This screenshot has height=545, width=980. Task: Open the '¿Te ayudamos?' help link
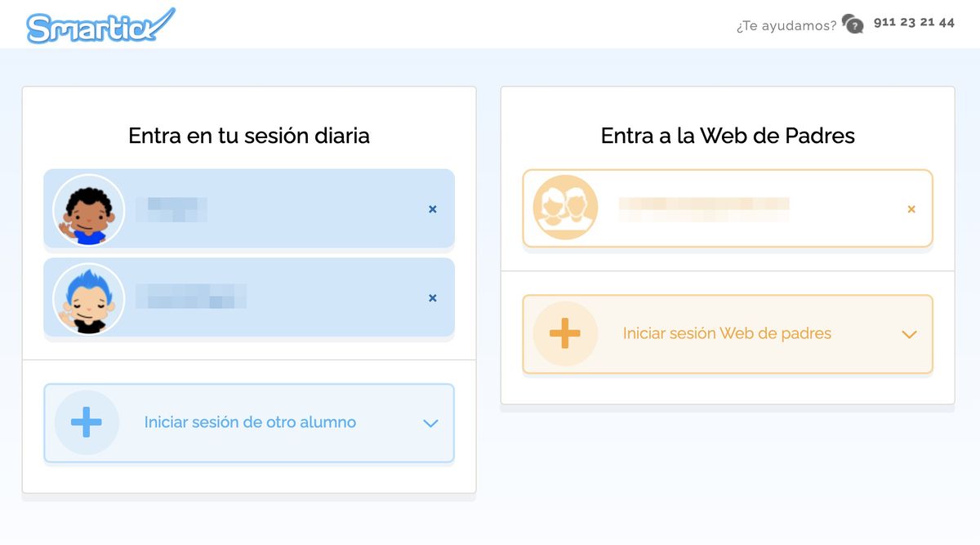(786, 25)
